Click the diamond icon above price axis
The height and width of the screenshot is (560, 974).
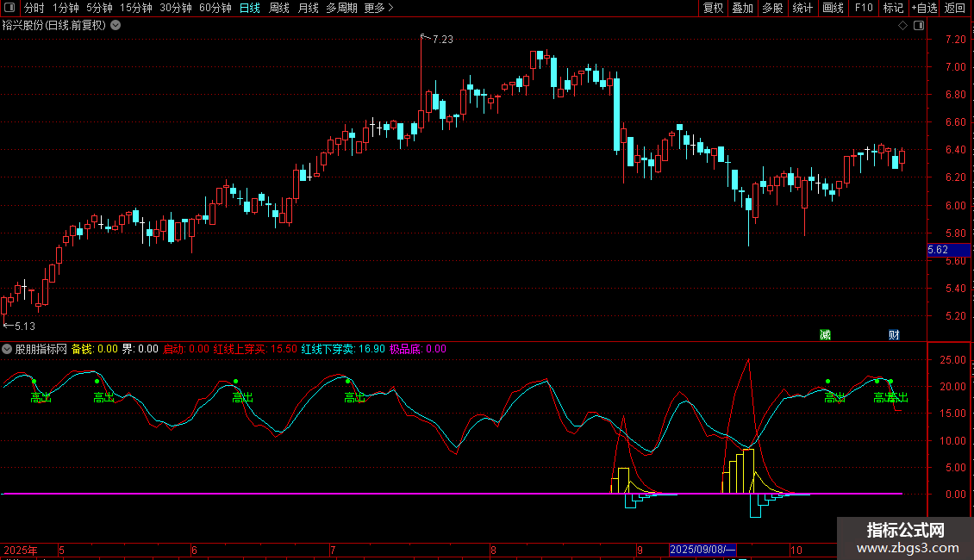(x=902, y=26)
